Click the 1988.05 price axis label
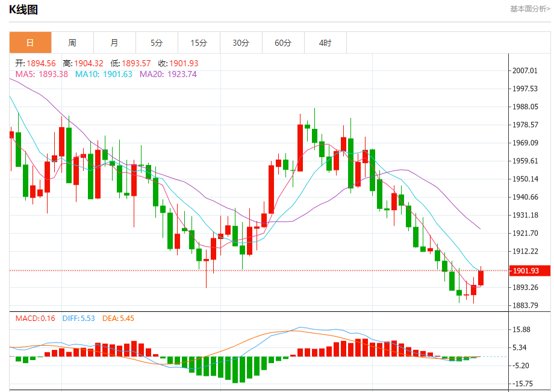This screenshot has height=392, width=554. pyautogui.click(x=525, y=107)
